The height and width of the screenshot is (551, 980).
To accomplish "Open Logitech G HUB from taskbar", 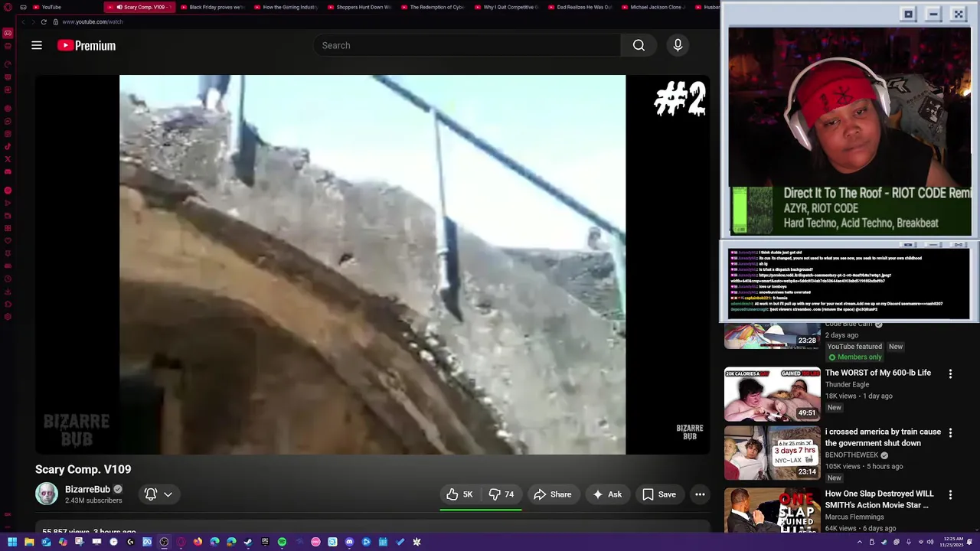I will [130, 542].
